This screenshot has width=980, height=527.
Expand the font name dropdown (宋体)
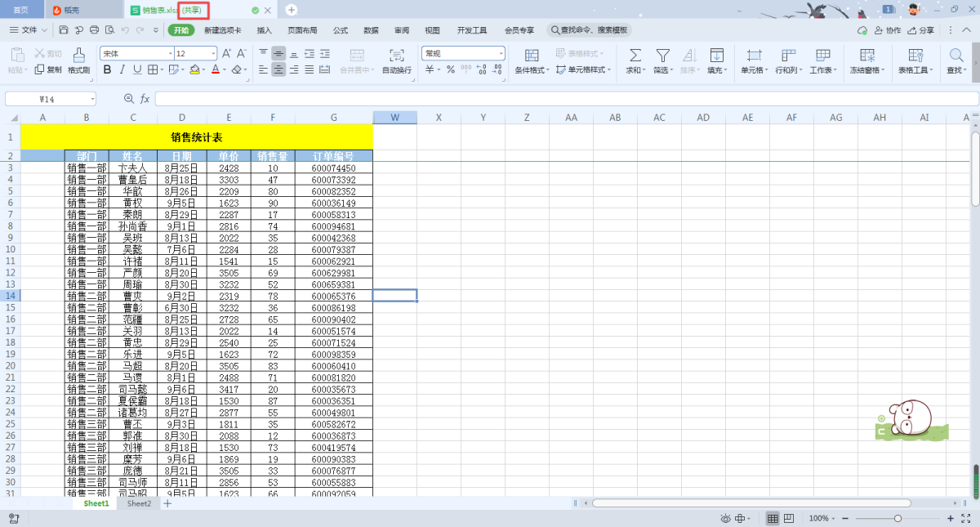[170, 53]
